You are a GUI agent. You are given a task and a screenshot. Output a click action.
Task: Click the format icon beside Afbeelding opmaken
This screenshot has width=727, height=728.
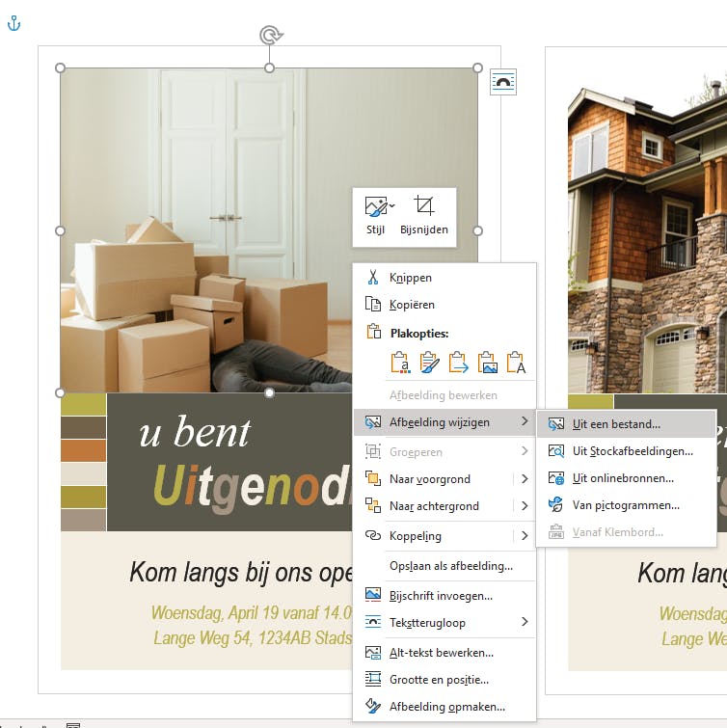point(373,706)
